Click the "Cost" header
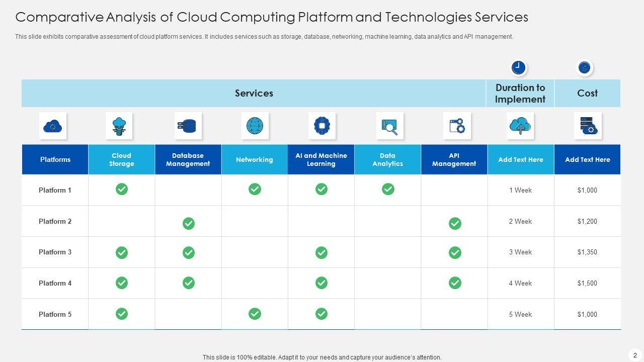 (587, 93)
